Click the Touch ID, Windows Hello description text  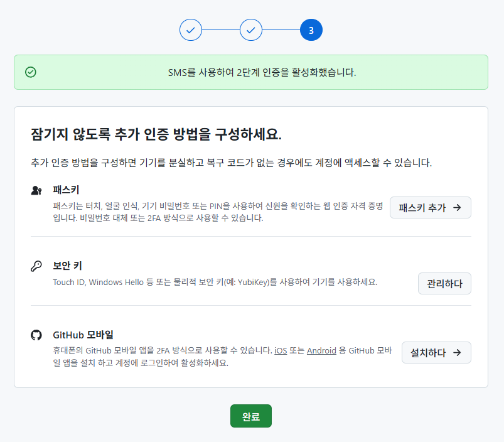coord(215,282)
